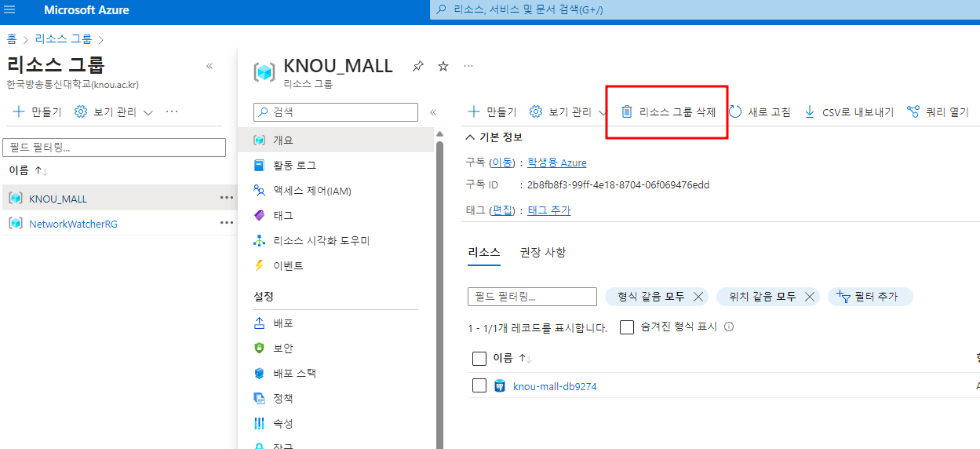Screen dimensions: 980x449
Task: Click the search box for resources and services
Action: pyautogui.click(x=705, y=10)
